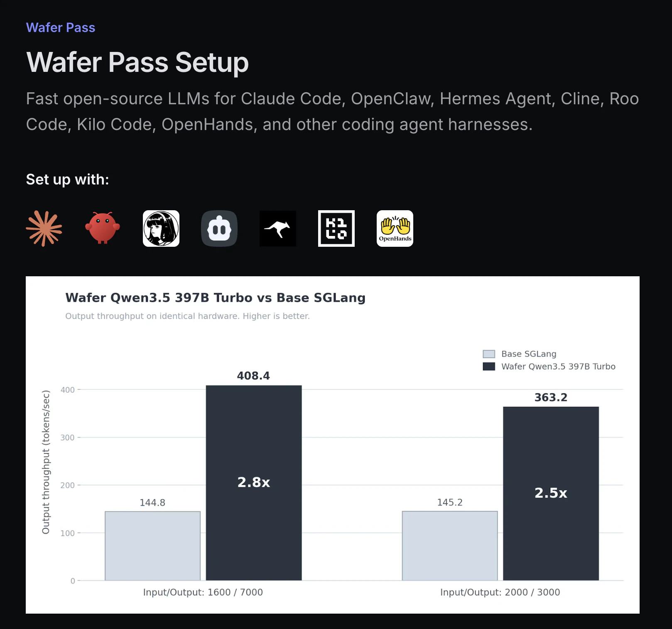672x629 pixels.
Task: Open the OpenHands setup guide
Action: (394, 229)
